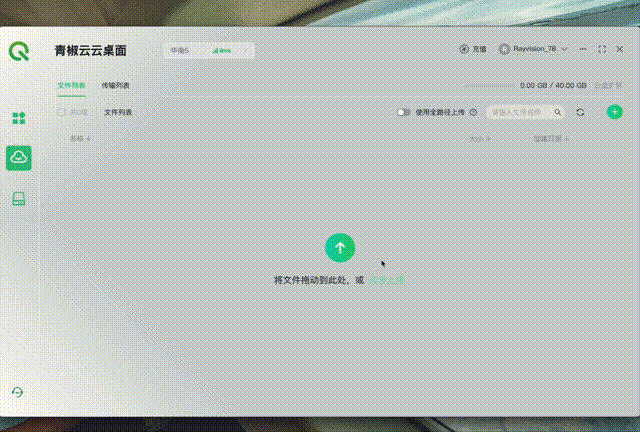
Task: Click the full-path upload help icon
Action: click(473, 112)
